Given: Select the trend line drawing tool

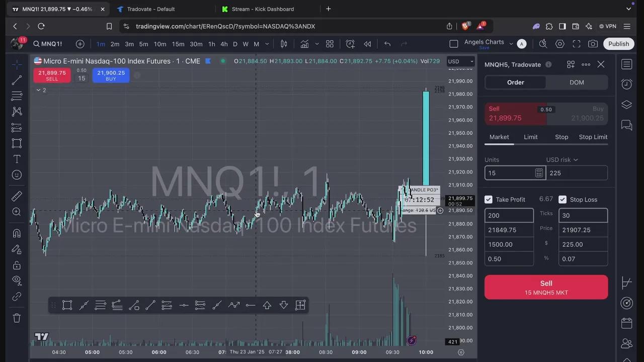Looking at the screenshot, I should pos(17,80).
